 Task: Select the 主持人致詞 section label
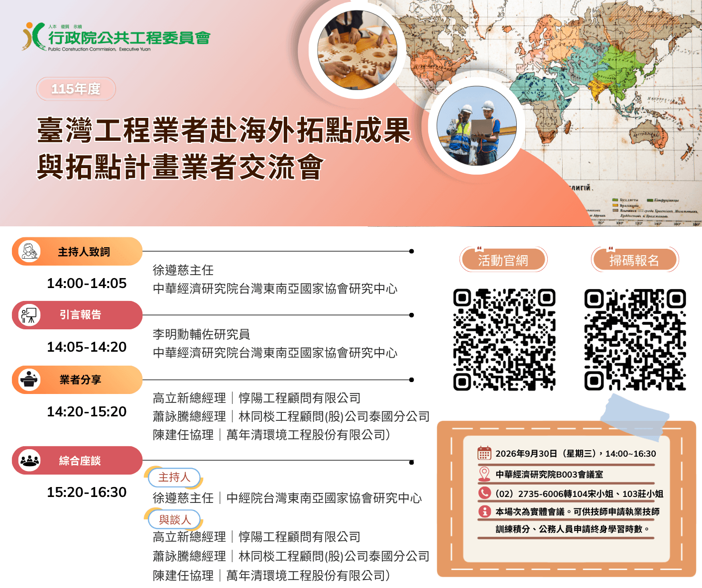[84, 252]
